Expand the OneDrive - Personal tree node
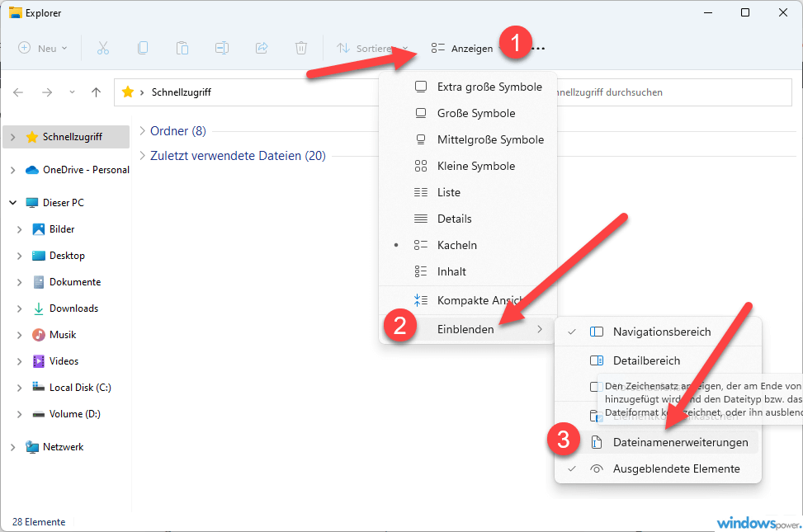This screenshot has width=803, height=532. coord(13,170)
